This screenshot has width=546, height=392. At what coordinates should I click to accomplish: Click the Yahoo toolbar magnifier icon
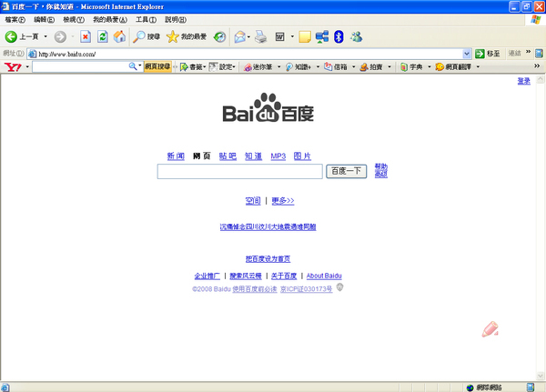132,66
